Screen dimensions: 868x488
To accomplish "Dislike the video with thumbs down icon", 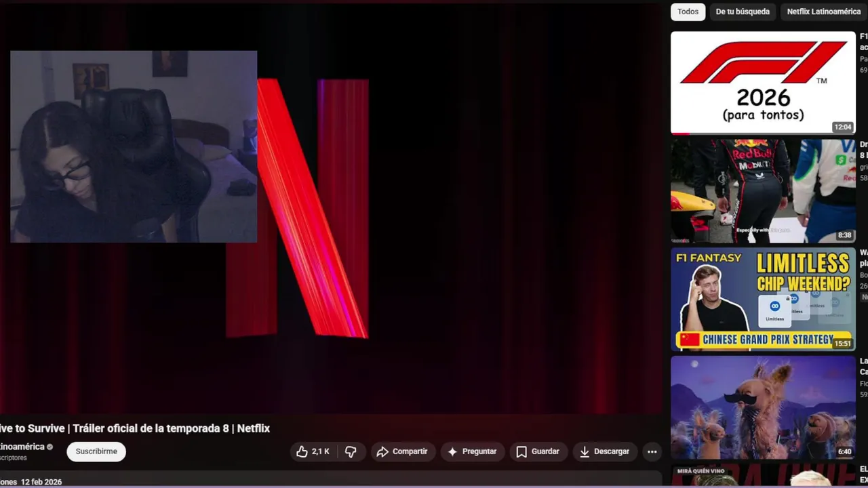I will [351, 451].
